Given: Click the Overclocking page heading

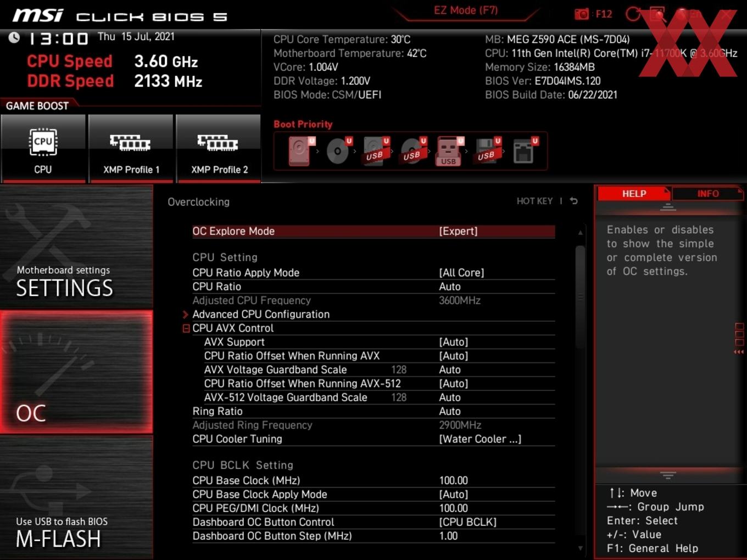Looking at the screenshot, I should (199, 201).
